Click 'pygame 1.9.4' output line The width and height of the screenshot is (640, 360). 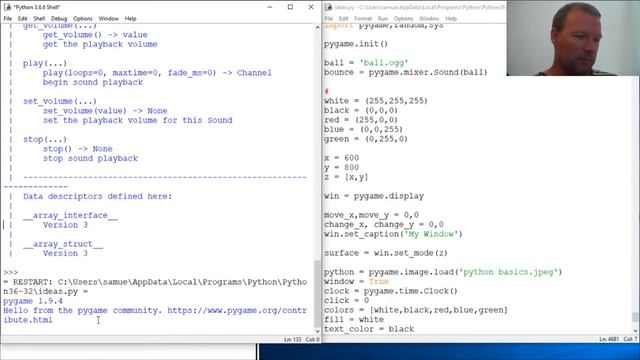pyautogui.click(x=33, y=301)
